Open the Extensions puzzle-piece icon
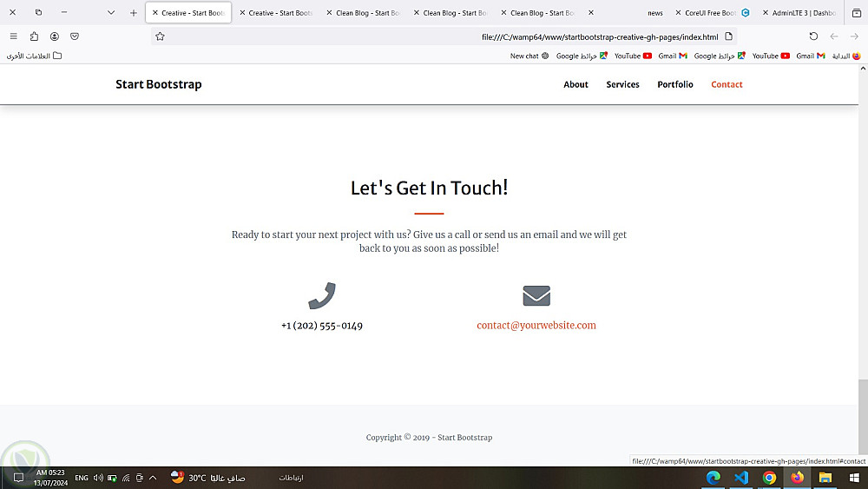This screenshot has width=868, height=489. point(34,36)
